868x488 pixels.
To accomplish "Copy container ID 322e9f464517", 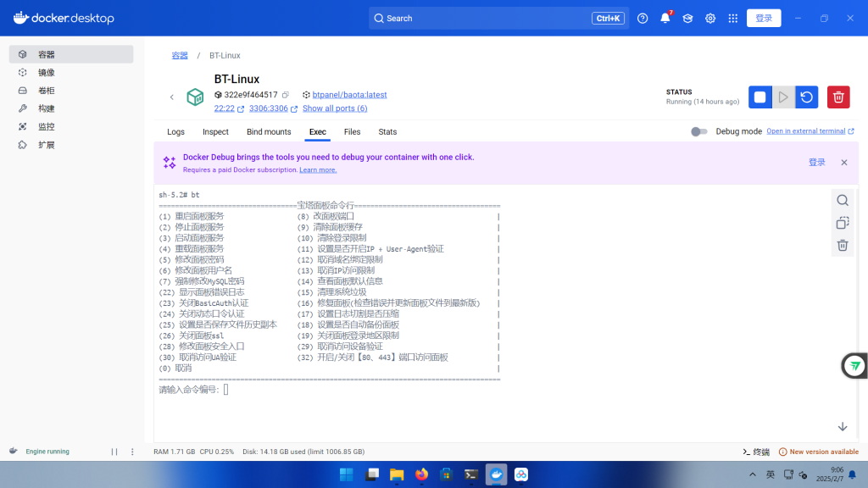I will pyautogui.click(x=286, y=95).
